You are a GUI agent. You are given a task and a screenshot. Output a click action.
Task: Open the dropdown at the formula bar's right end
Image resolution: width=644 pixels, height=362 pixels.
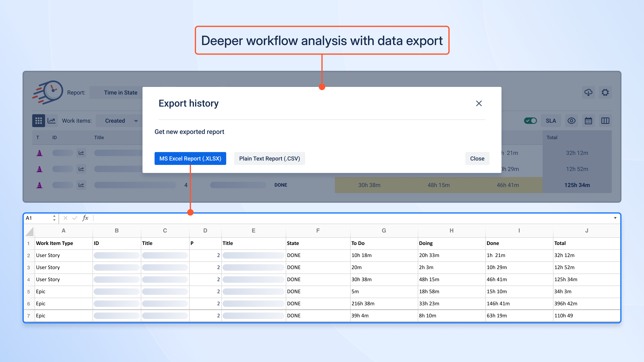pos(615,218)
